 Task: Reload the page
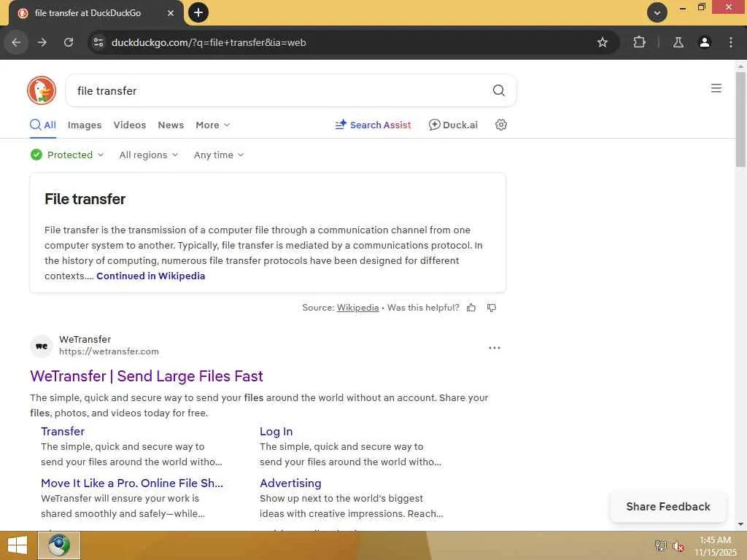click(69, 42)
